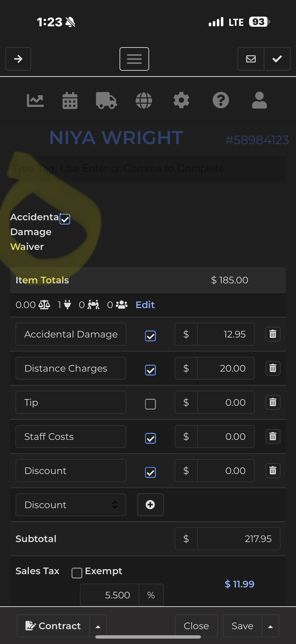Click the tag entry input field

148,168
